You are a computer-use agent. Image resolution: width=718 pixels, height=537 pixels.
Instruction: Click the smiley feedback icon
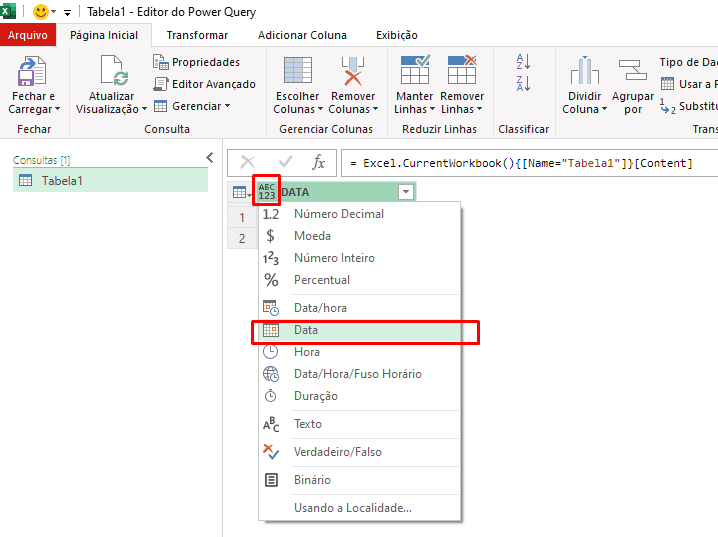[41, 11]
